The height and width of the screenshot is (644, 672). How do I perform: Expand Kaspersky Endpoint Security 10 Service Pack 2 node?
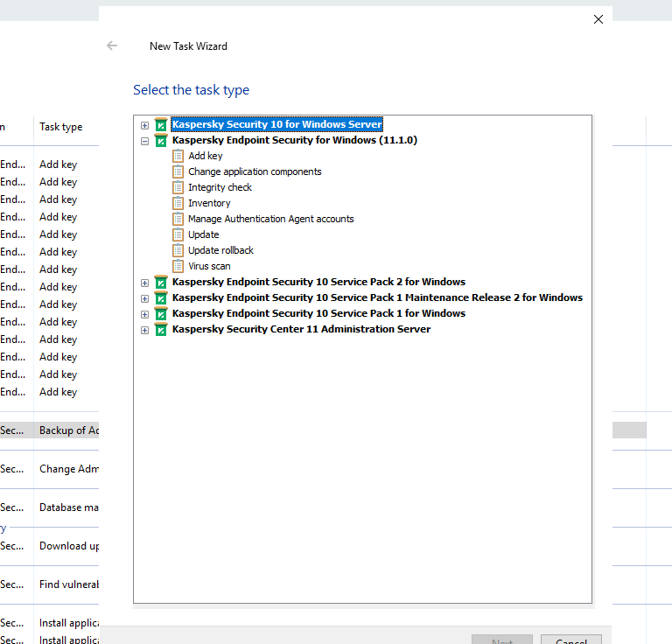click(145, 283)
